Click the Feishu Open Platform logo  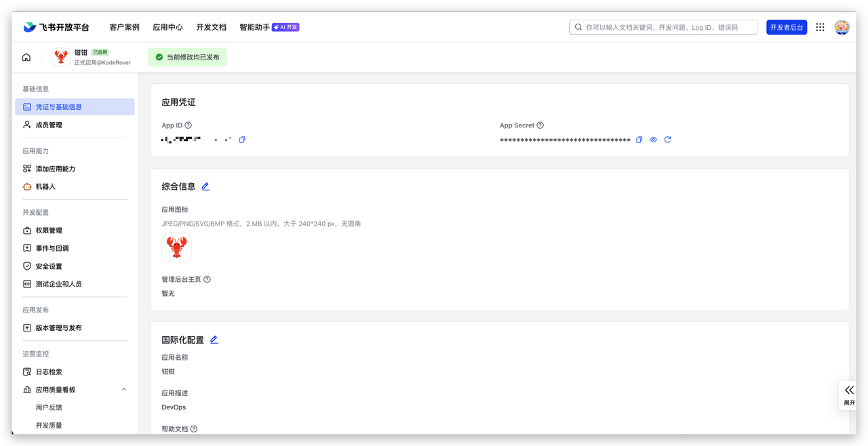pos(56,27)
